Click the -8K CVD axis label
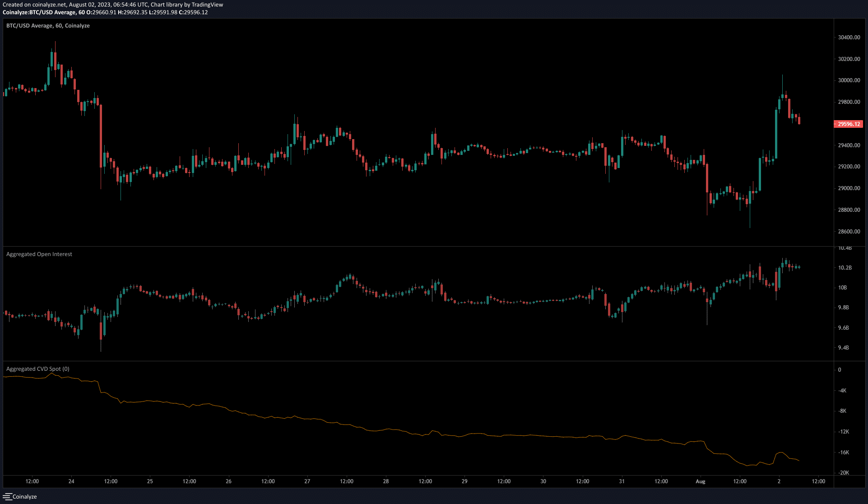 (842, 411)
